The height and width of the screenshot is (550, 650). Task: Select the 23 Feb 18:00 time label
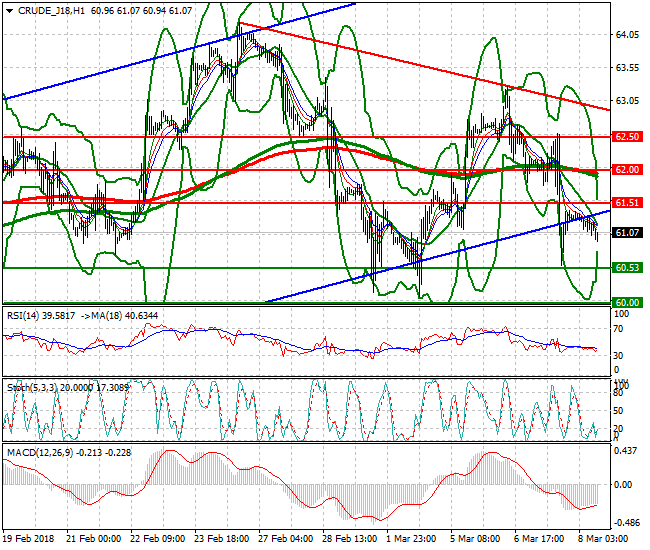(222, 539)
